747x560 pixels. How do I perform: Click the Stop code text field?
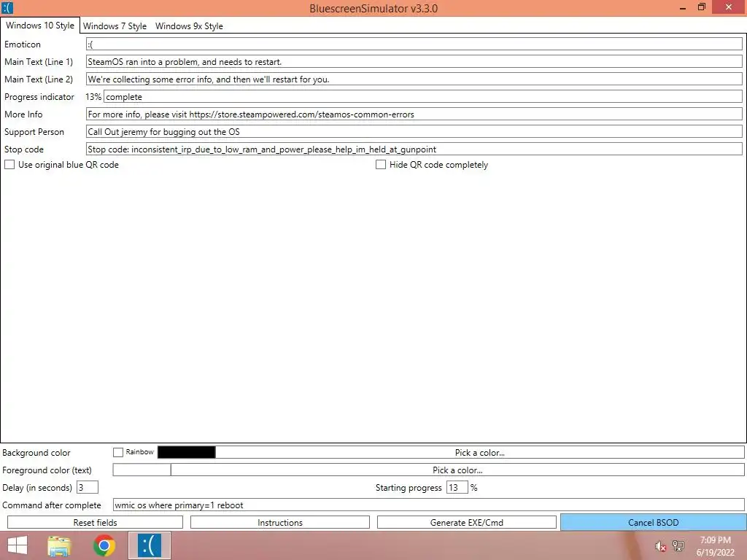click(414, 149)
